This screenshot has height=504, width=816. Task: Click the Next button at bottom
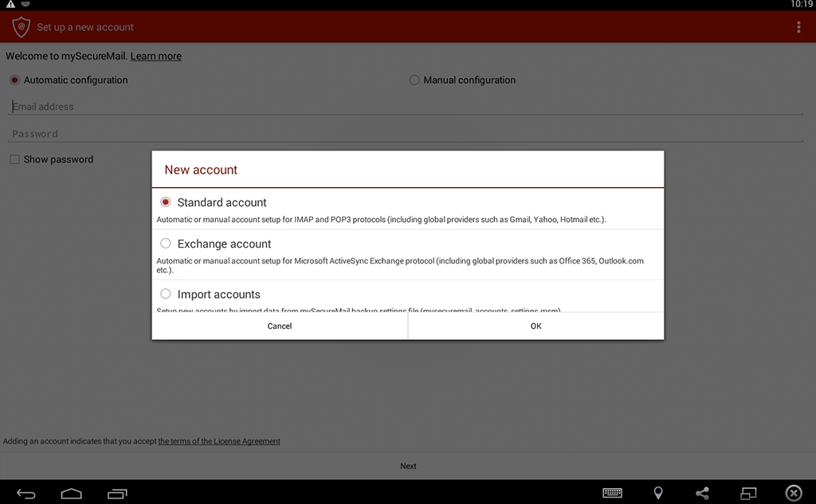tap(408, 466)
